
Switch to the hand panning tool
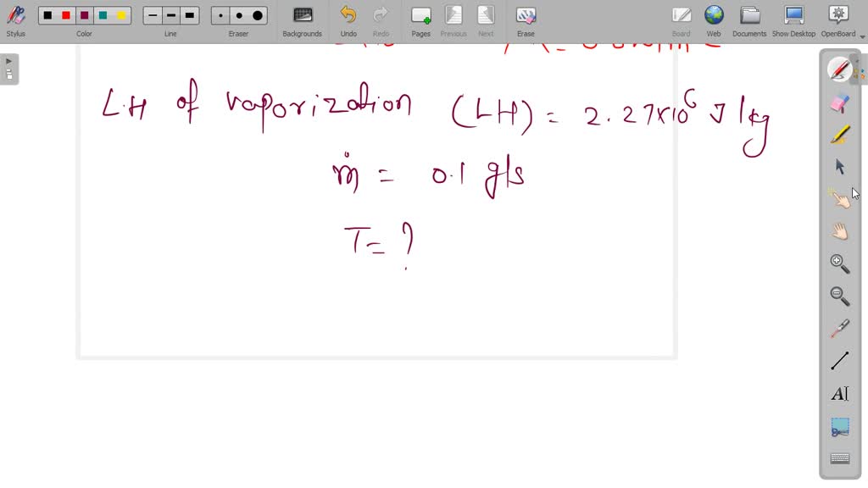[838, 230]
